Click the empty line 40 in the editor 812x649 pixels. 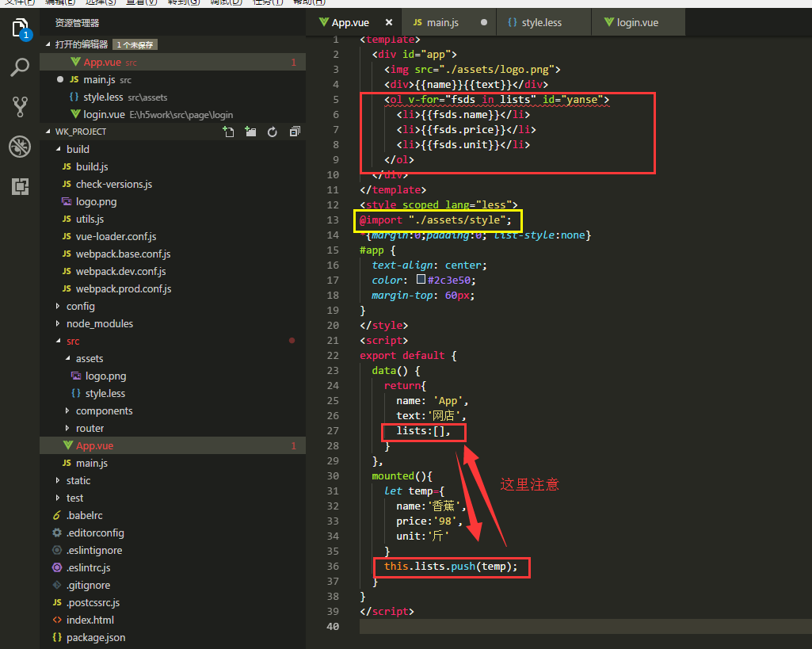[585, 626]
